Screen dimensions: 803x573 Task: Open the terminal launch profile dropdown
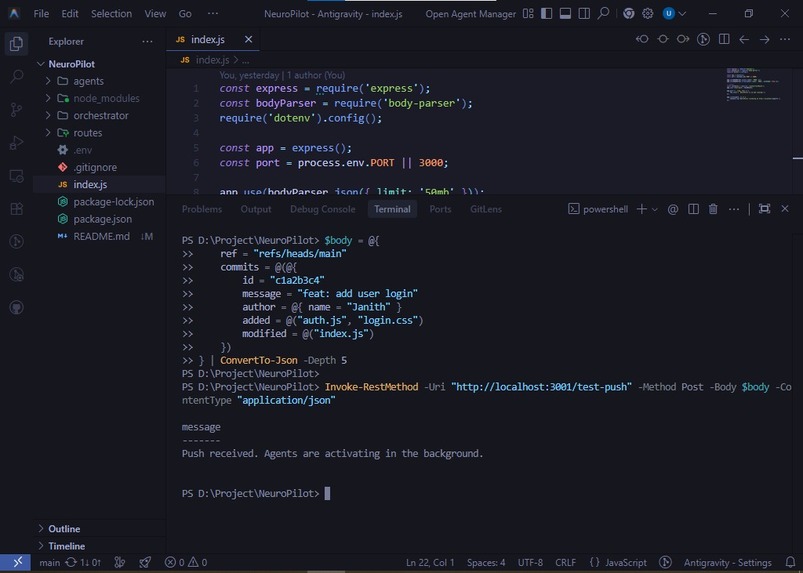654,209
